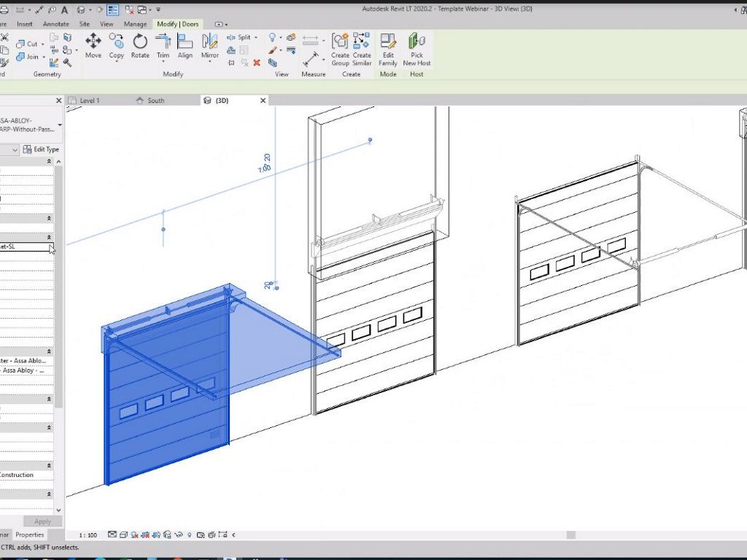Switch to the South view tab
This screenshot has height=560, width=747.
coord(155,101)
